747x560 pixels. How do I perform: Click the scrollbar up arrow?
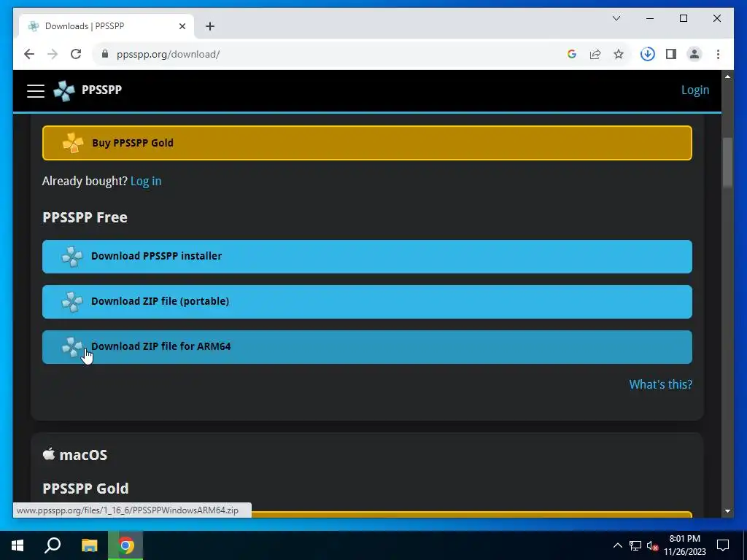[727, 76]
